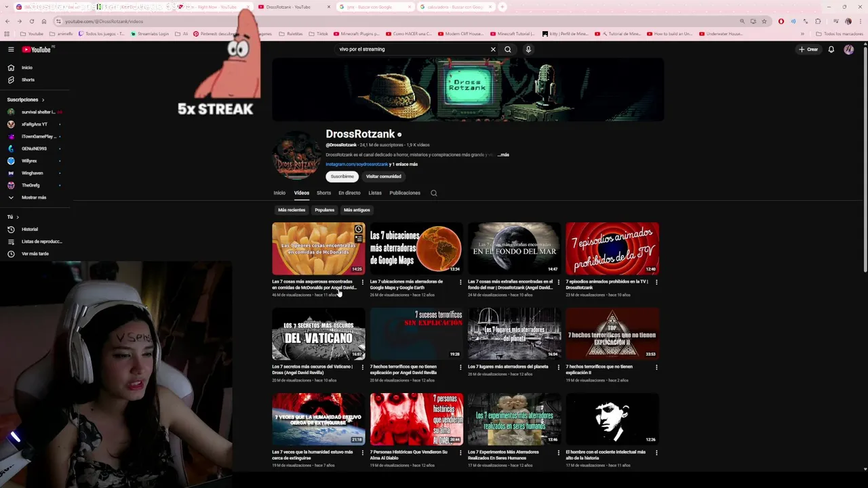Viewport: 868px width, 488px height.
Task: Show more bookmarks with the overflow chevron
Action: click(802, 34)
